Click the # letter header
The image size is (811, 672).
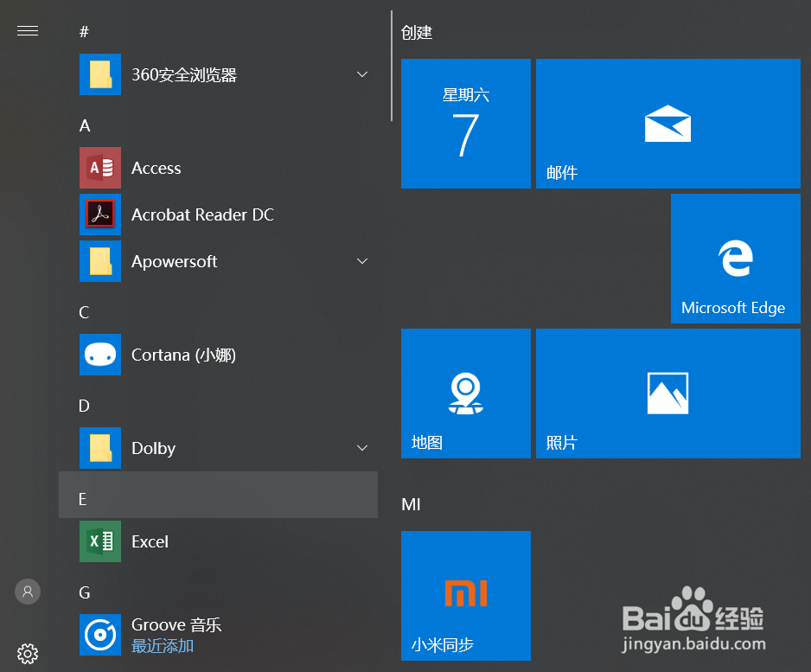point(84,32)
